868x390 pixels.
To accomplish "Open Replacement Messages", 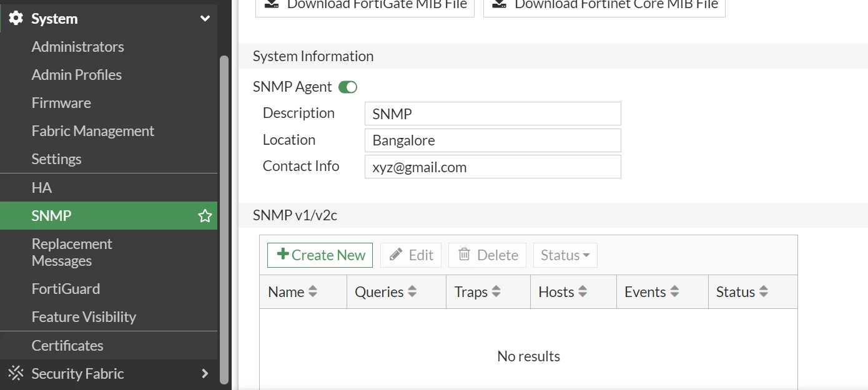I will (72, 252).
